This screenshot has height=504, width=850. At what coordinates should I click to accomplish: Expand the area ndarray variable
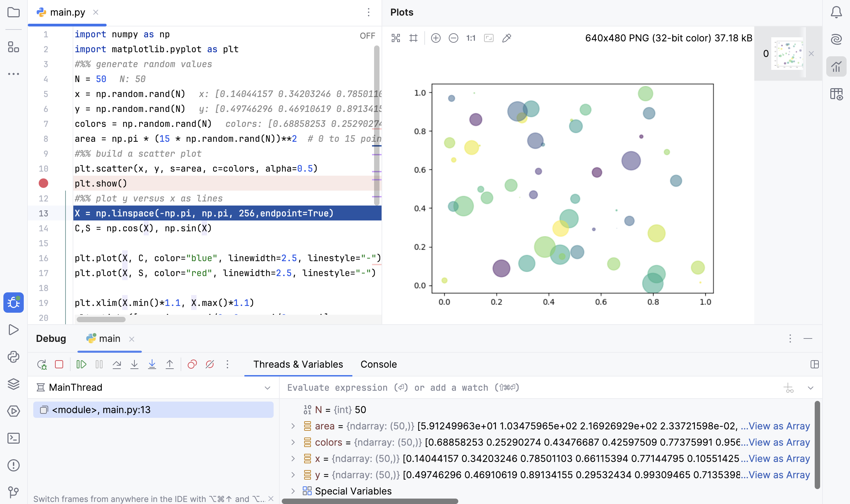(294, 426)
